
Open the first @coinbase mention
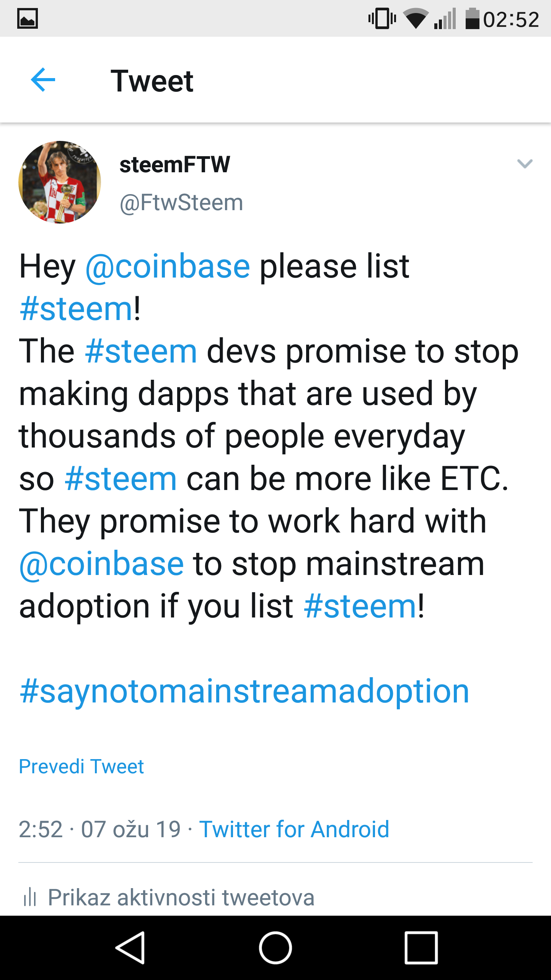168,266
